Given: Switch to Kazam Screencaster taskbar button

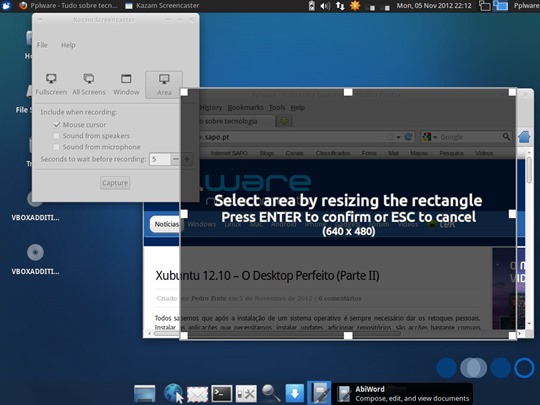Looking at the screenshot, I should point(162,6).
